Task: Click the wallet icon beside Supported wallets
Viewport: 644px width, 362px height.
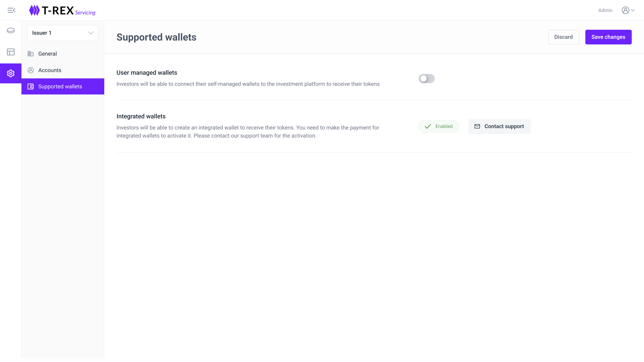Action: (31, 86)
